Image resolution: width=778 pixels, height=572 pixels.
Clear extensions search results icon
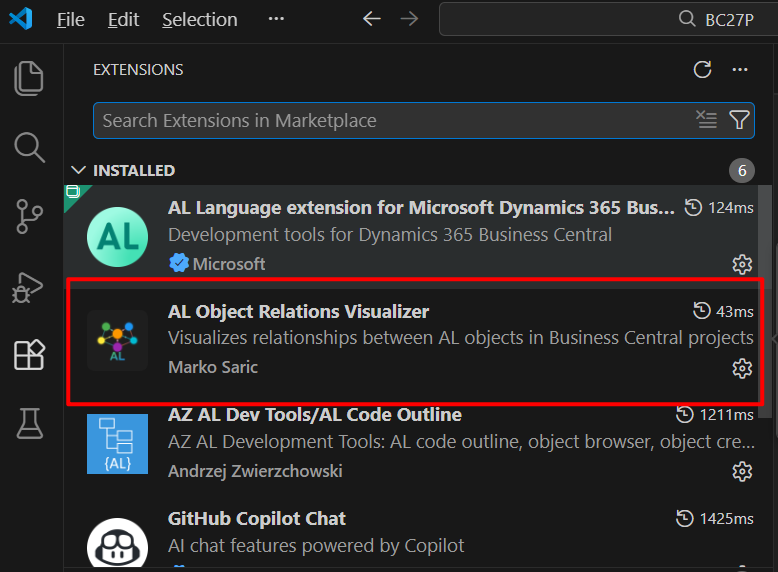[707, 121]
